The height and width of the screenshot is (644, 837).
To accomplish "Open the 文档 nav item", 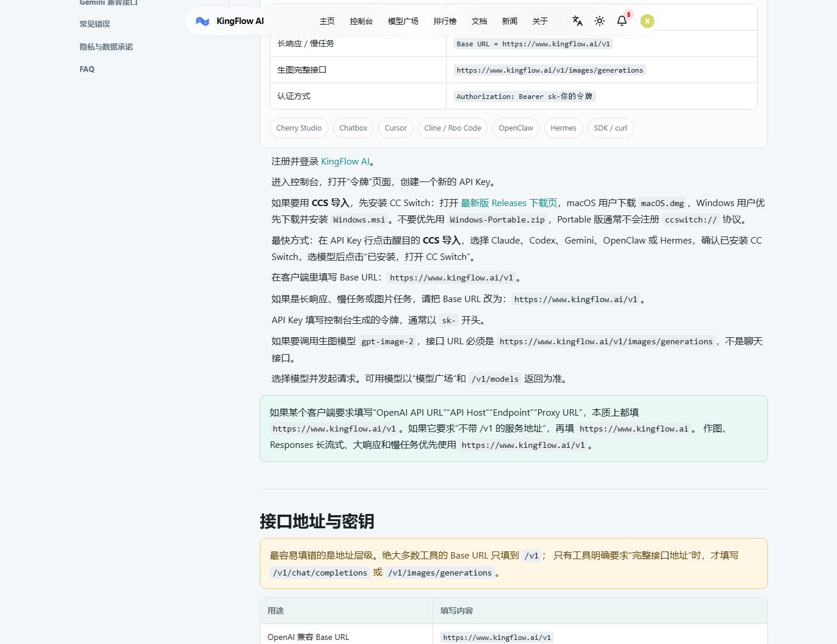I will pyautogui.click(x=479, y=21).
